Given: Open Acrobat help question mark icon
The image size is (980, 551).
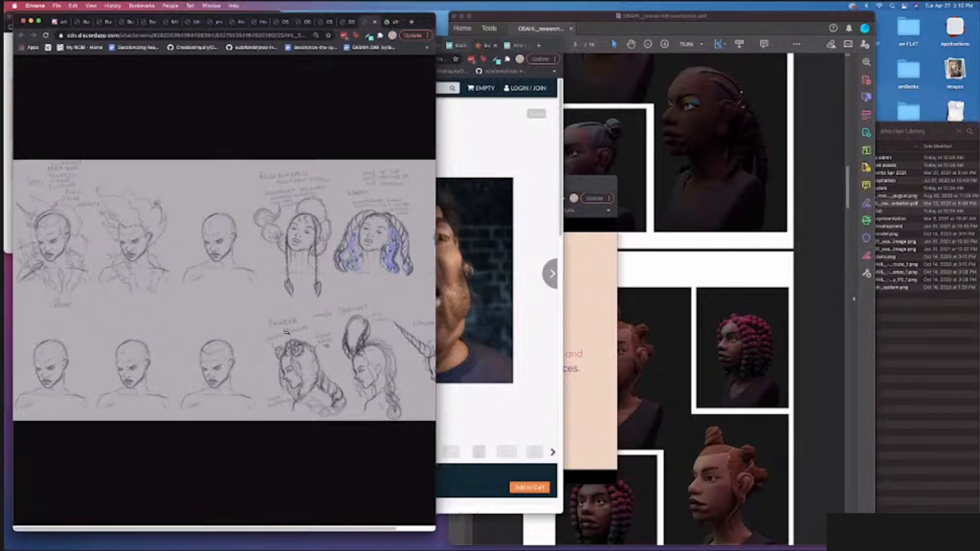Looking at the screenshot, I should (x=834, y=28).
